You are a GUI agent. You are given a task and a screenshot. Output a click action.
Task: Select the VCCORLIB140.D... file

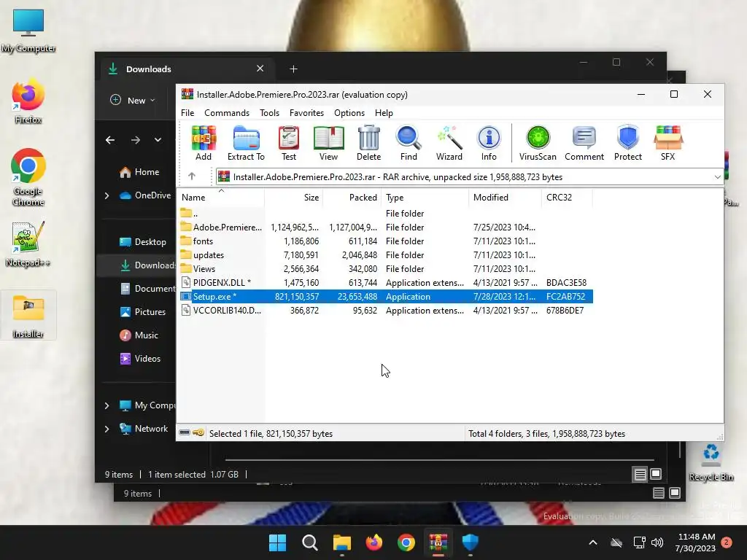click(386, 310)
